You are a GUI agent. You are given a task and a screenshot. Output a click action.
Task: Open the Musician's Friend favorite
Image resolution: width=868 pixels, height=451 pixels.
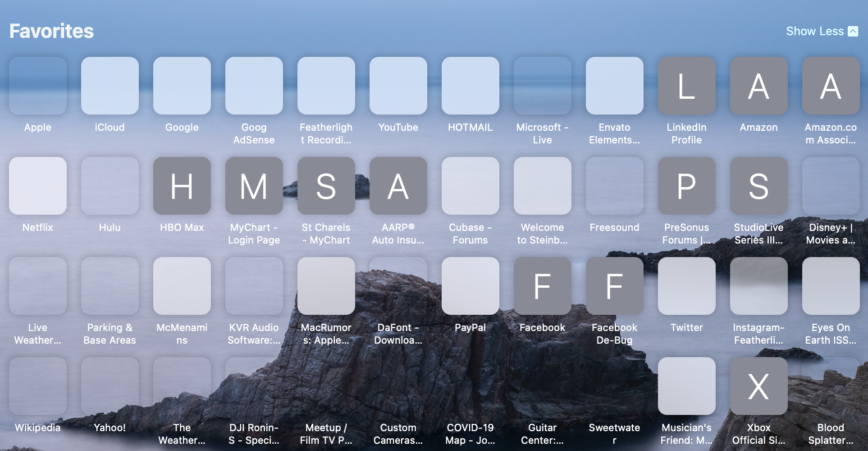point(687,386)
